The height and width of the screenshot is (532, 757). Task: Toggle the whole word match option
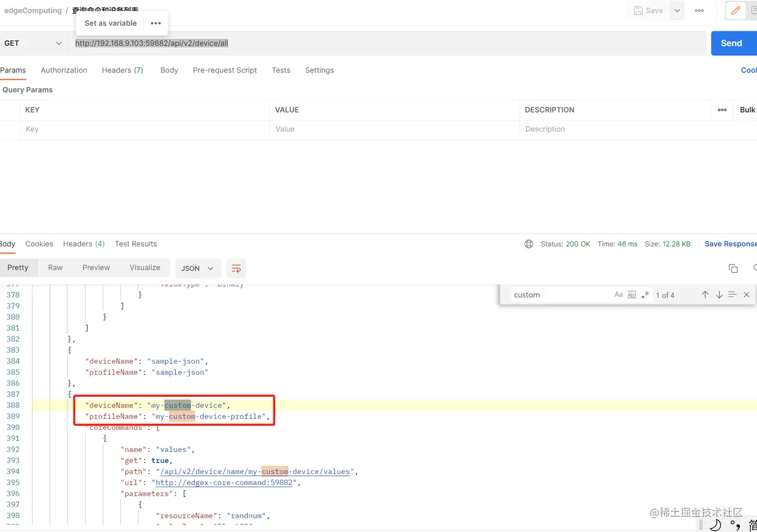632,295
